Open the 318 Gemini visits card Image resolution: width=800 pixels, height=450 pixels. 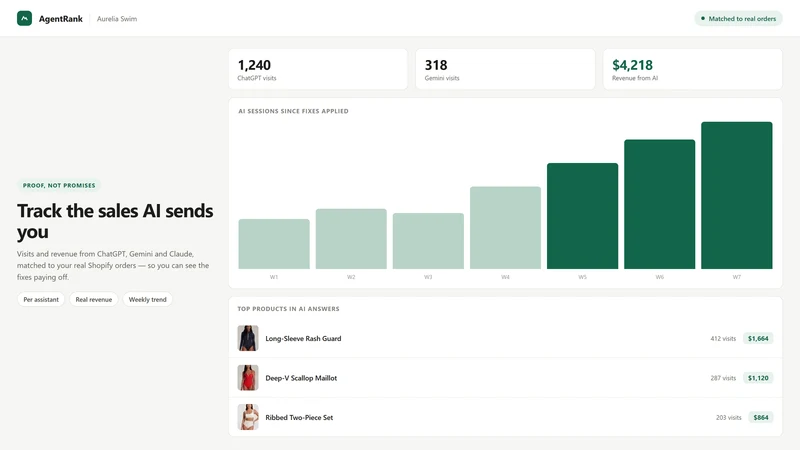click(x=505, y=69)
